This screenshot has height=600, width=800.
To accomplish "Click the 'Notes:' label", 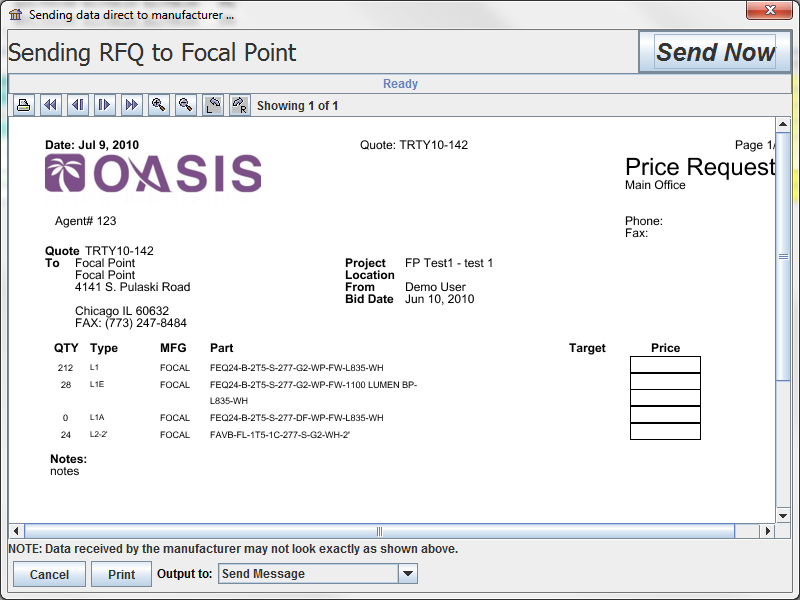I will [68, 459].
